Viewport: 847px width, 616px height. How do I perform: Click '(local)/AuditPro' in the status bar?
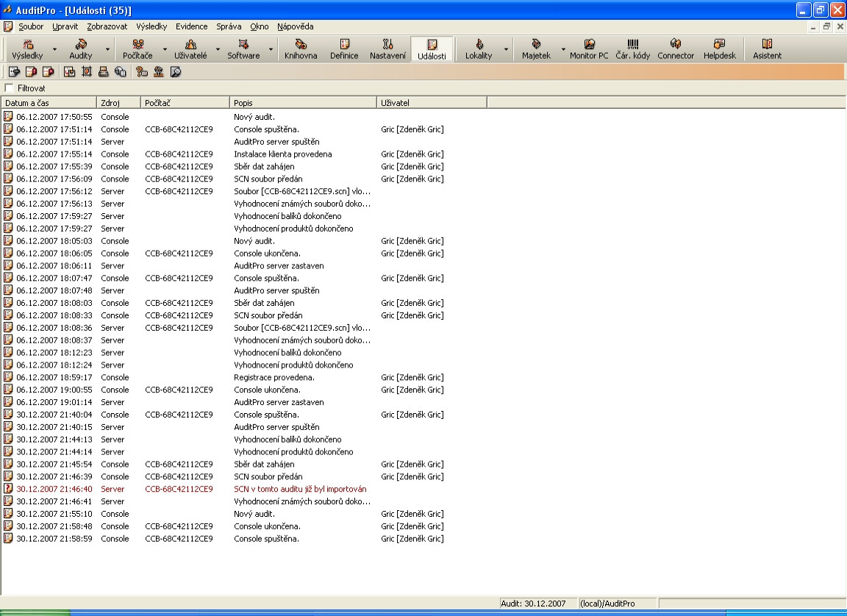[x=608, y=604]
